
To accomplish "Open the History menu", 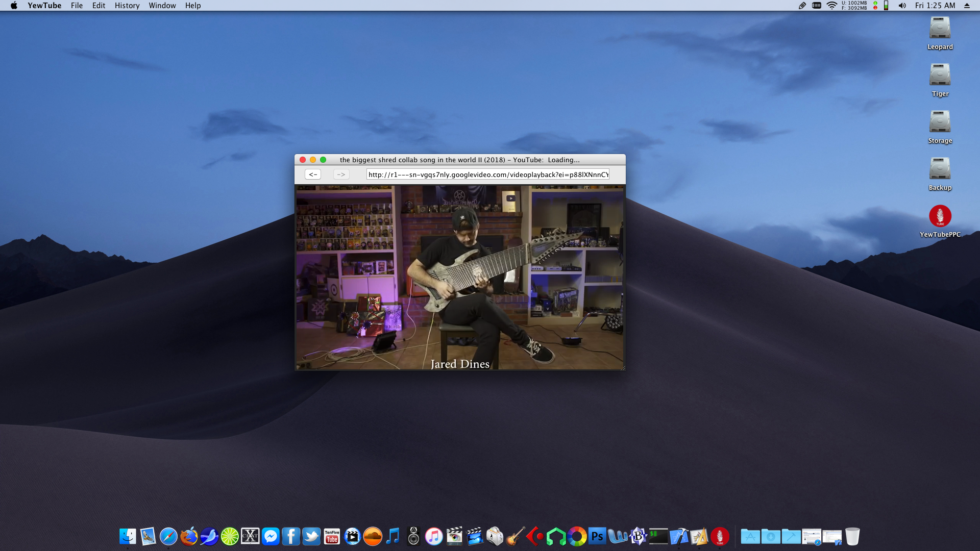I will pyautogui.click(x=127, y=6).
